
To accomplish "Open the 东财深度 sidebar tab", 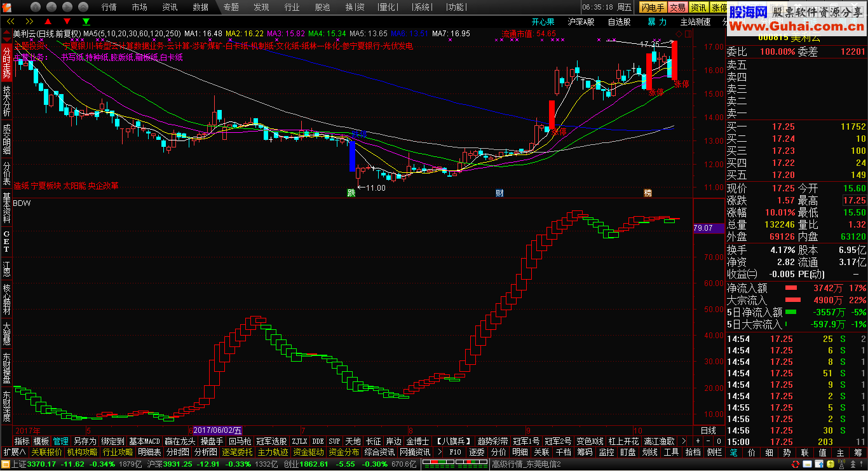I will point(6,406).
